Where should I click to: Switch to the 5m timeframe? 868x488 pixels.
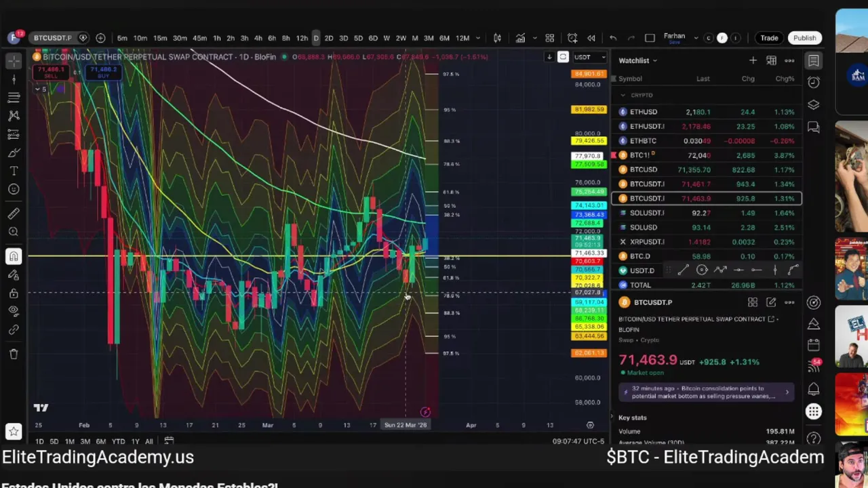pos(122,38)
